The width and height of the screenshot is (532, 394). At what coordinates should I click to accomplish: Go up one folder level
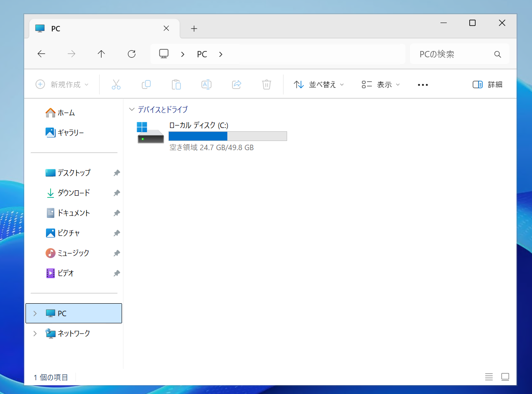tap(101, 54)
